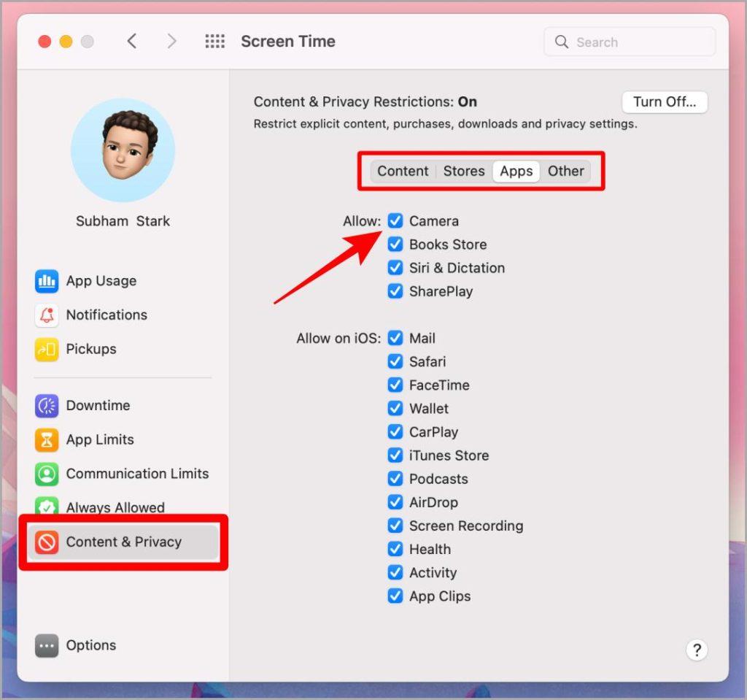Click the Subham Stark user name

point(123,221)
